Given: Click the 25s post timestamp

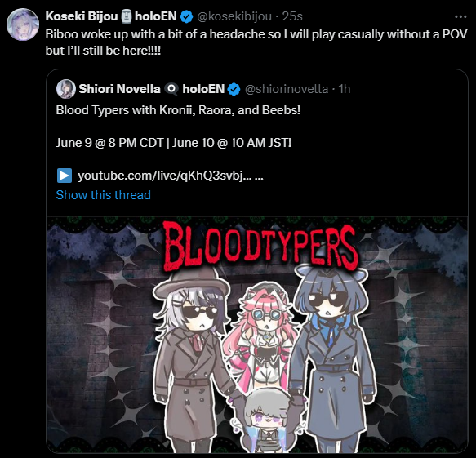Looking at the screenshot, I should [x=292, y=16].
